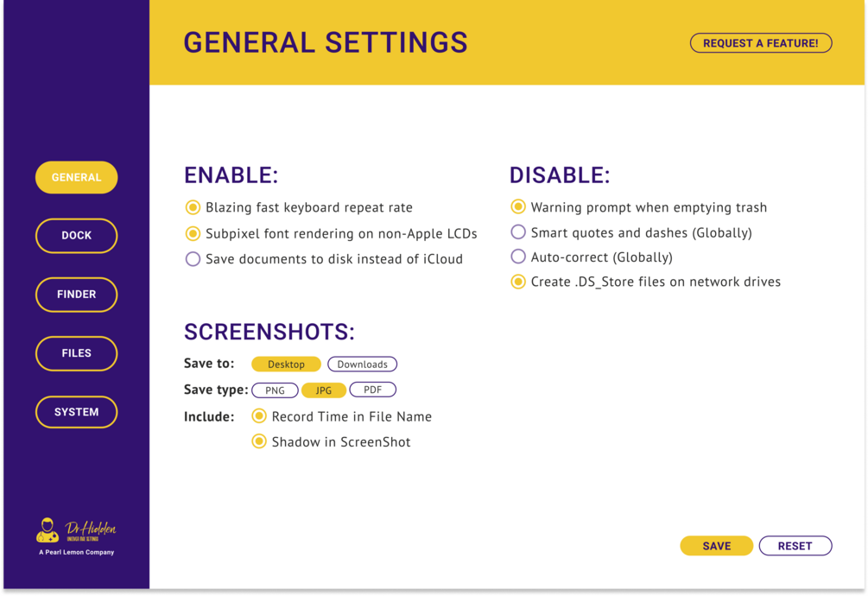Image resolution: width=868 pixels, height=596 pixels.
Task: Toggle Record Time in File Name
Action: click(259, 416)
